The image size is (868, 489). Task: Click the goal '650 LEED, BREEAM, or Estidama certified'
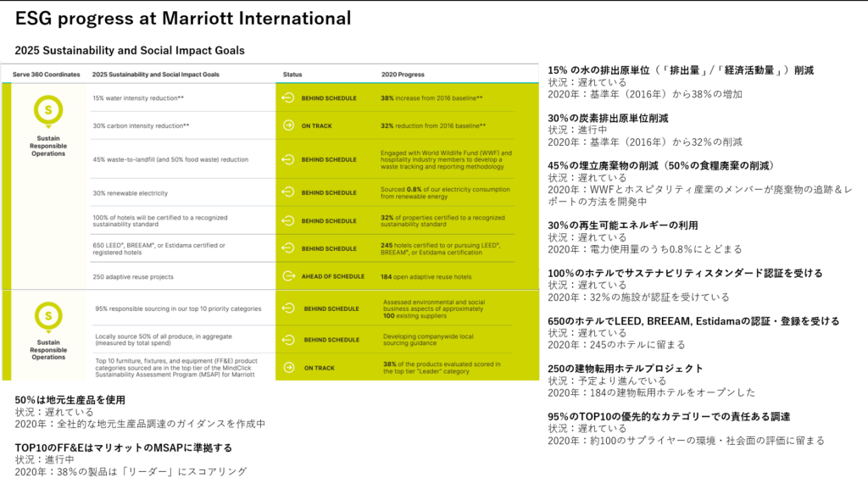coord(159,249)
